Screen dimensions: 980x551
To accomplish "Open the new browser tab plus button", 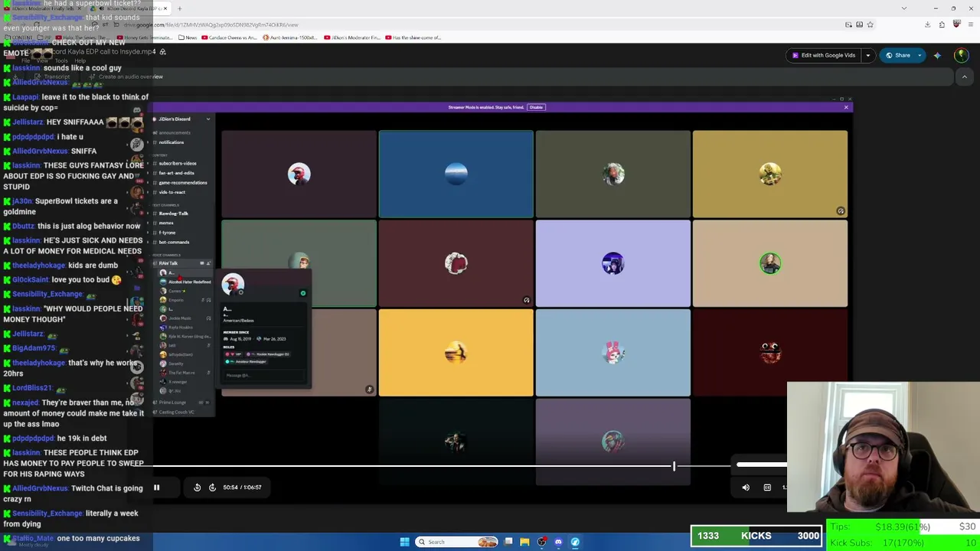I will click(179, 8).
